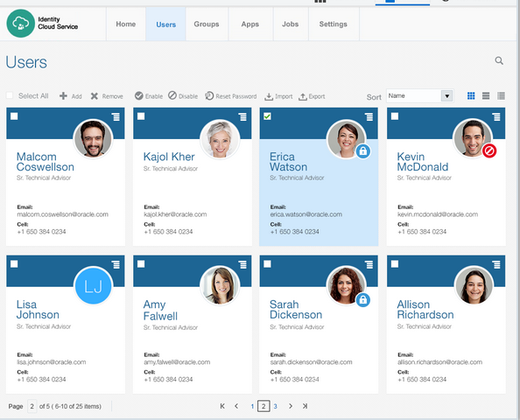Open the Home tab
The width and height of the screenshot is (520, 420).
126,24
